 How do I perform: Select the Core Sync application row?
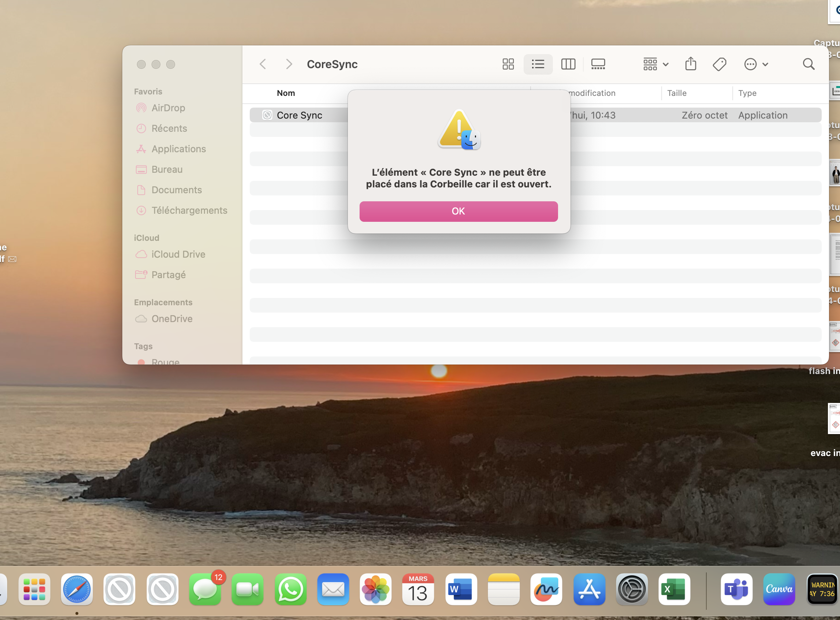pyautogui.click(x=299, y=115)
